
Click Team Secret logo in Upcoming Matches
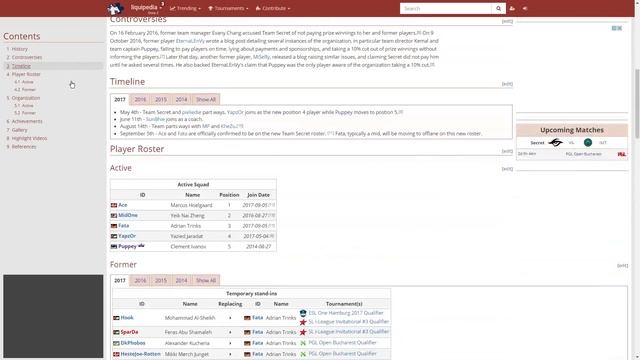click(556, 142)
